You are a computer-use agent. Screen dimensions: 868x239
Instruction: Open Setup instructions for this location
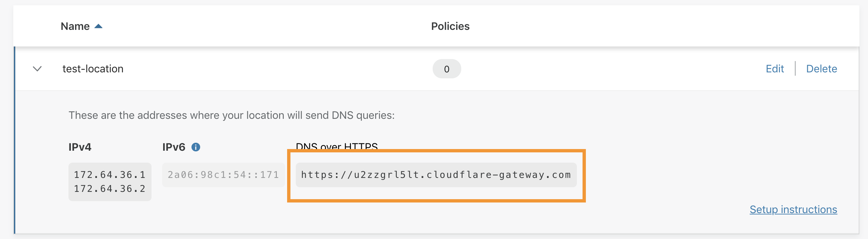[793, 209]
